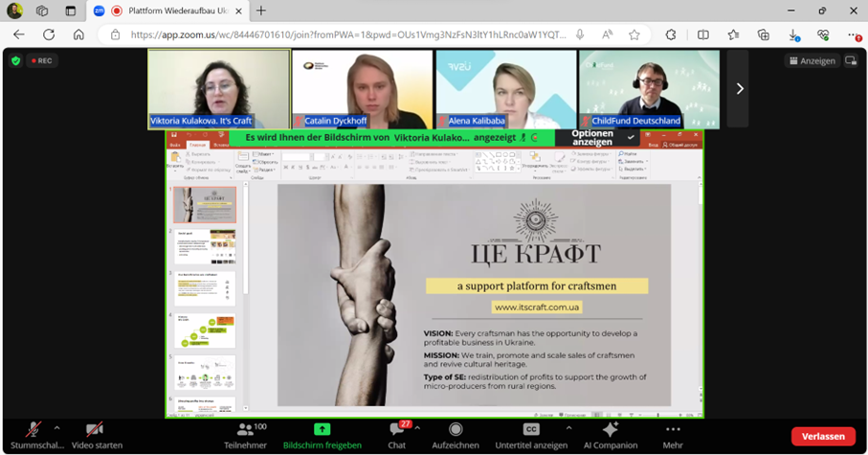
Task: Go to the browser home page
Action: coord(78,34)
